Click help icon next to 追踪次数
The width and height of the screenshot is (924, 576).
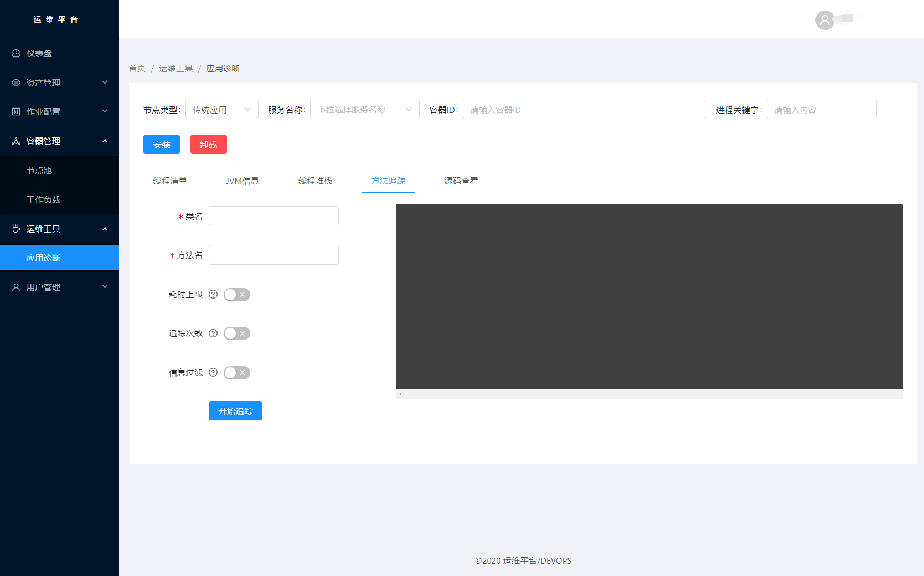click(213, 333)
